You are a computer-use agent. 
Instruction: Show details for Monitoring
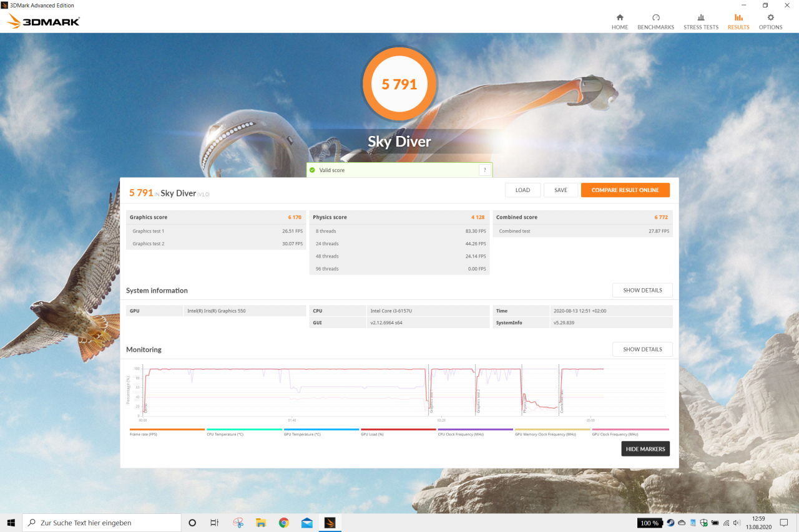tap(642, 349)
